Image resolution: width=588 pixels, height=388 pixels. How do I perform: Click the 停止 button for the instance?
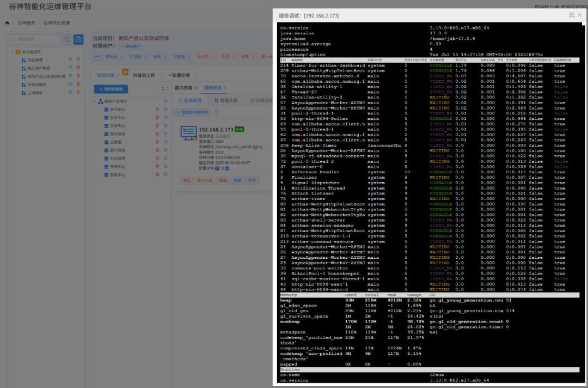pos(186,180)
